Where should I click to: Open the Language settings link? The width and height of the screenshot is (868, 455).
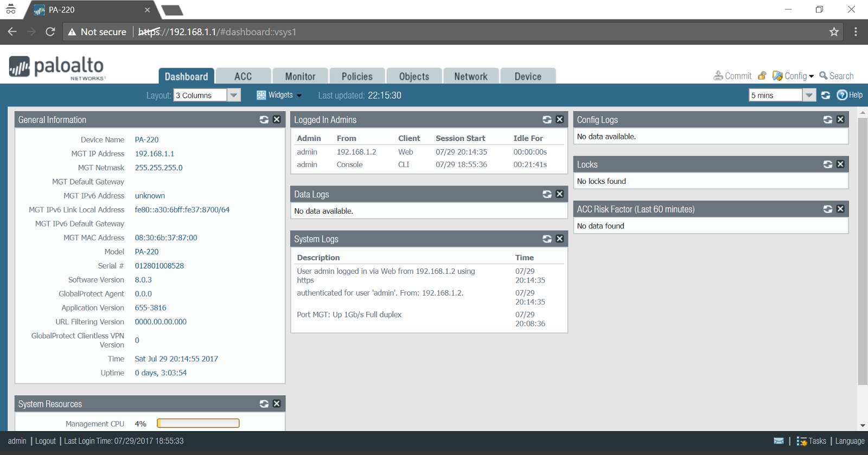pos(850,441)
